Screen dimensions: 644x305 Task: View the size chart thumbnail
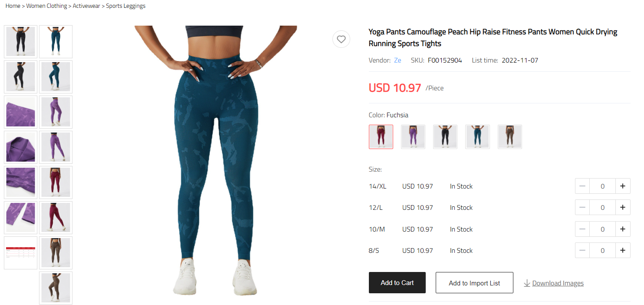[x=20, y=252]
